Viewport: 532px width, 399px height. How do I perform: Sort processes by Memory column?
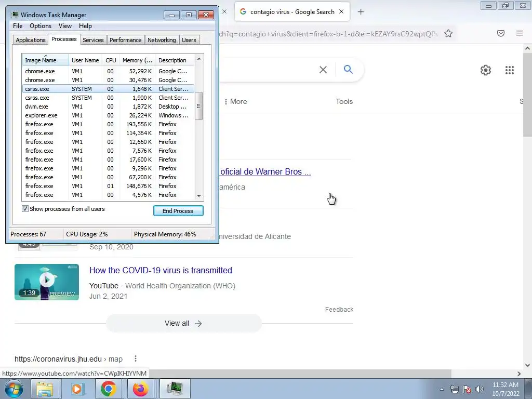137,60
